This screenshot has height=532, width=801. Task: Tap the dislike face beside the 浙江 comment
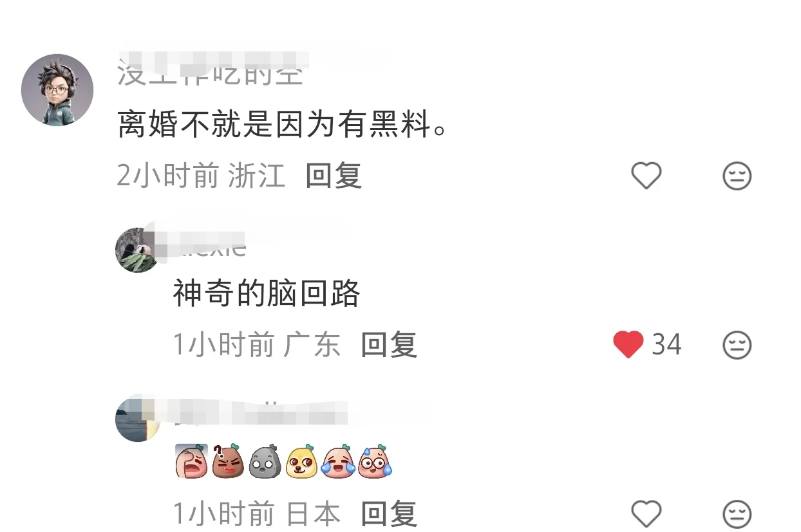click(x=737, y=176)
